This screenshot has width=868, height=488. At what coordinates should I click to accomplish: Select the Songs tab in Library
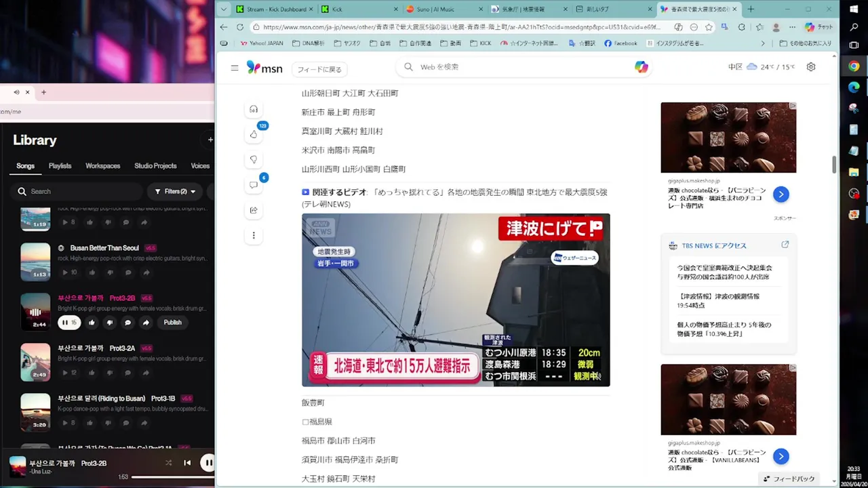pos(25,166)
